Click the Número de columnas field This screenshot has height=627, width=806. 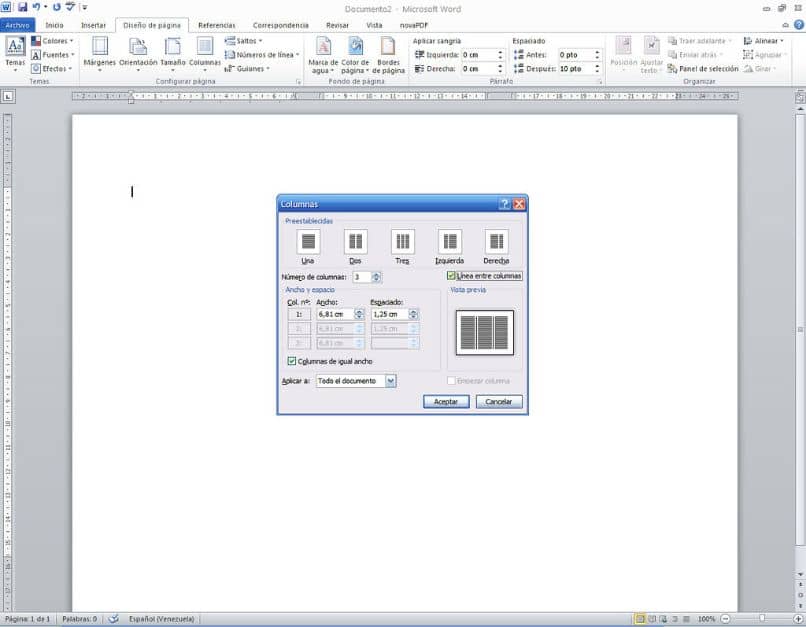[361, 277]
